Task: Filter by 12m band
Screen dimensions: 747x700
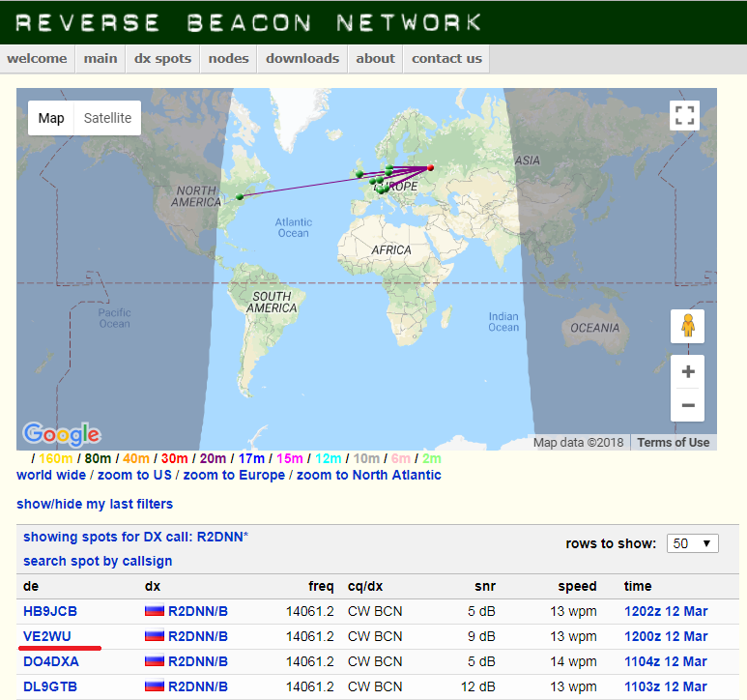Action: pos(329,458)
